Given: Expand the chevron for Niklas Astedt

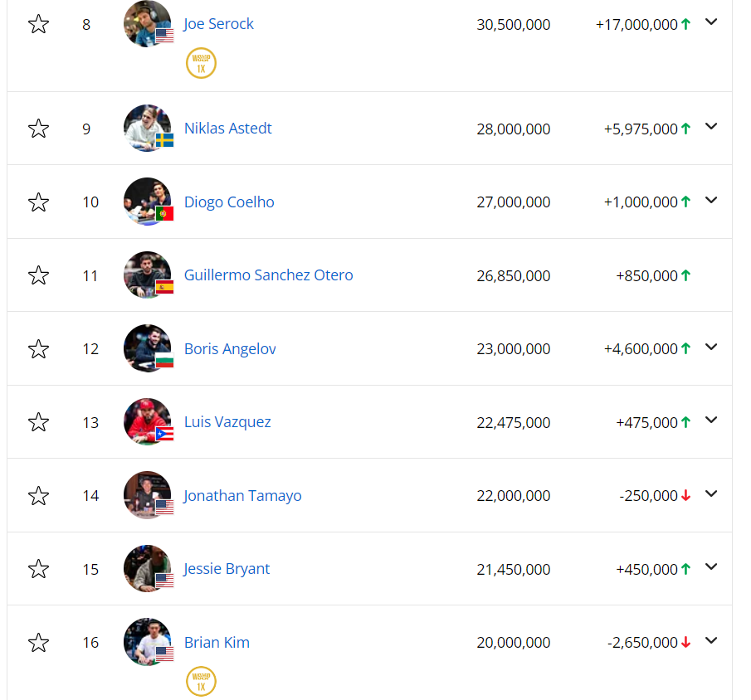Looking at the screenshot, I should click(710, 127).
